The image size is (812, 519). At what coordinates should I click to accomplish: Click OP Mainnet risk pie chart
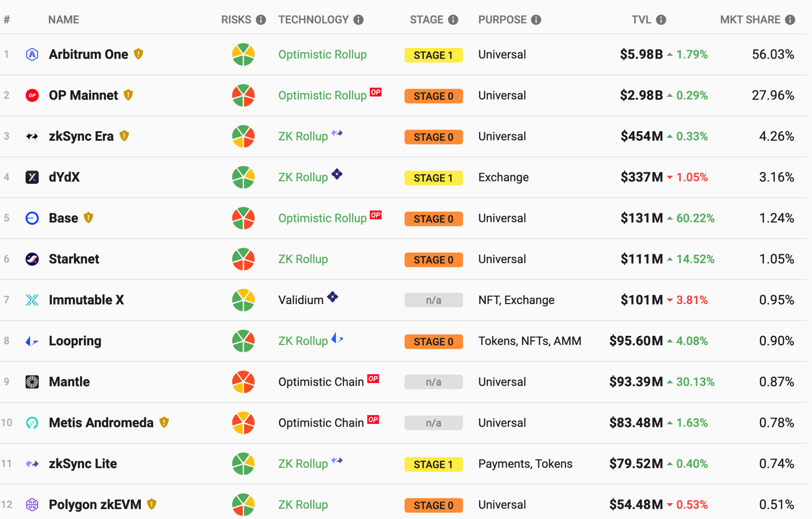tap(243, 95)
